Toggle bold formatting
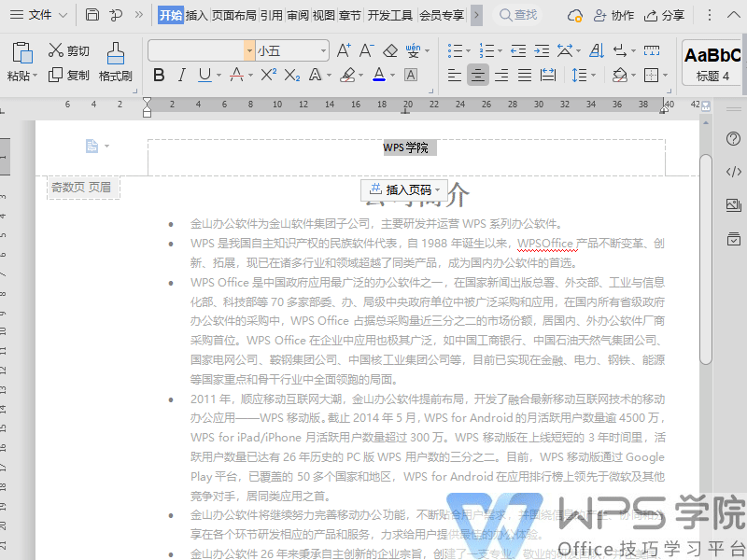The height and width of the screenshot is (560, 747). (x=160, y=75)
